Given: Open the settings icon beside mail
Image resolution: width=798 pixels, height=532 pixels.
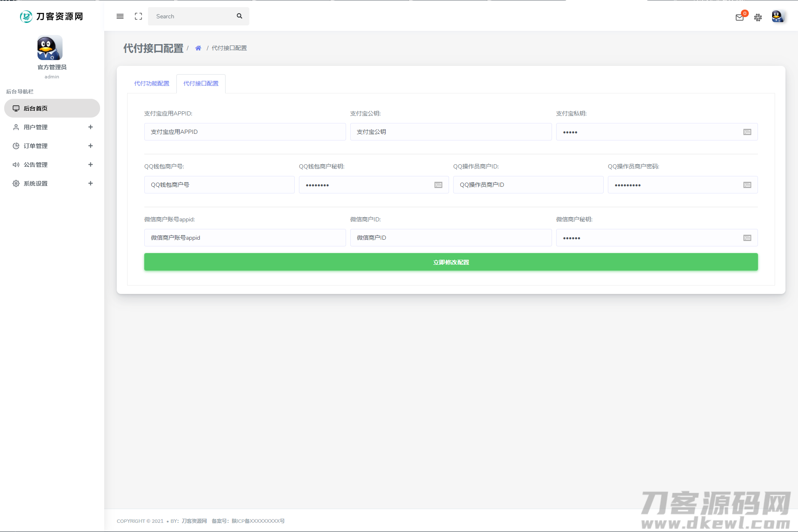Looking at the screenshot, I should 758,17.
